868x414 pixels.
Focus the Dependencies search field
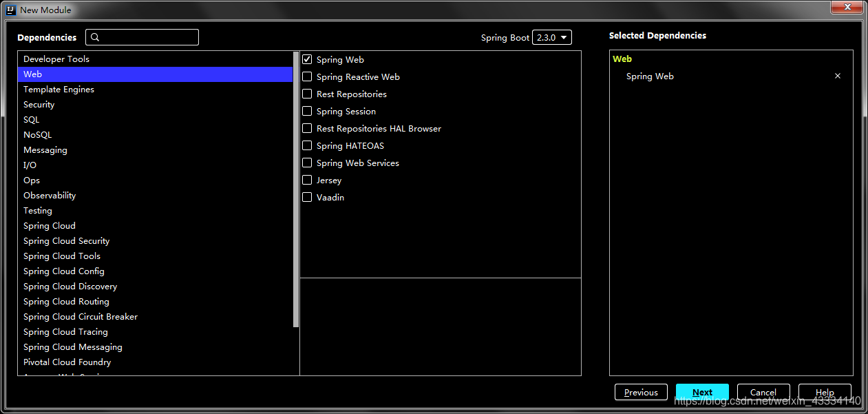(x=142, y=37)
